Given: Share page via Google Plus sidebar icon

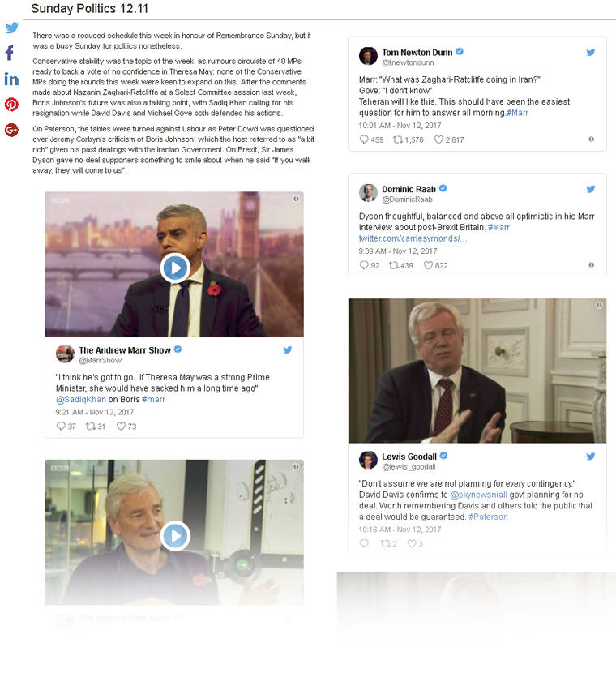Looking at the screenshot, I should point(11,130).
